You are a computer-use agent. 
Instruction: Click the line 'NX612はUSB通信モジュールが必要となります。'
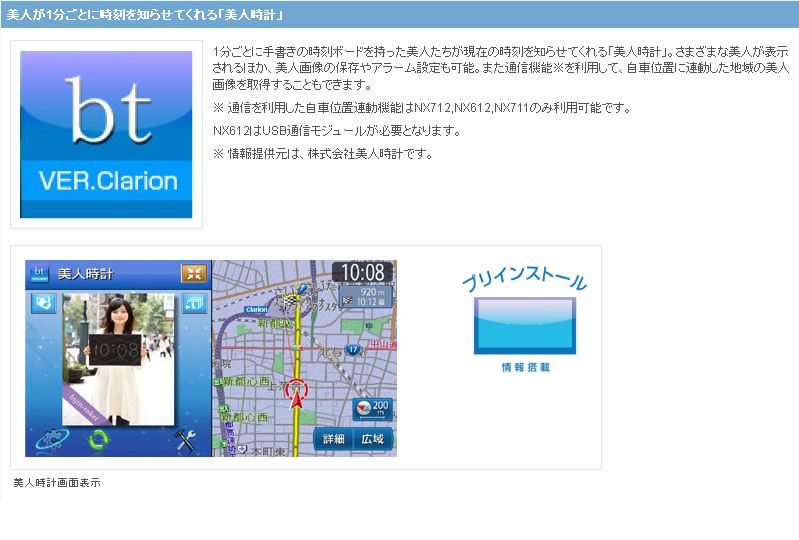(337, 131)
